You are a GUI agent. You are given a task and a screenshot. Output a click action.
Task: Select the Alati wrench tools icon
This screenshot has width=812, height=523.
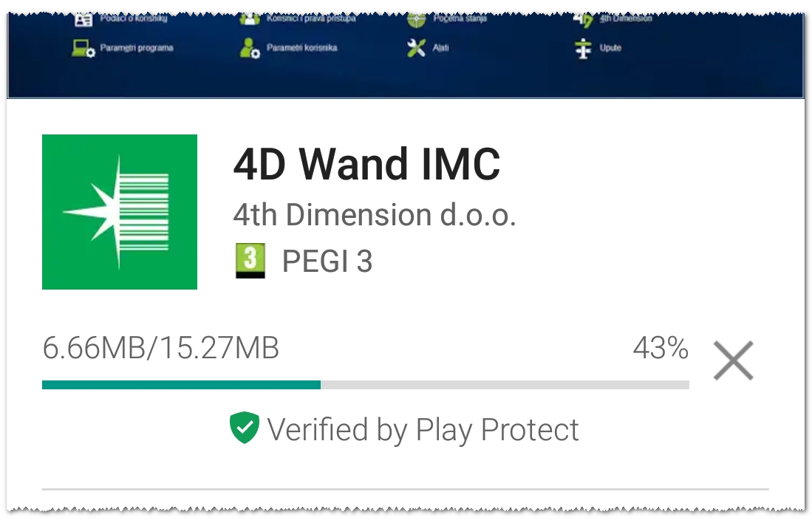tap(416, 48)
